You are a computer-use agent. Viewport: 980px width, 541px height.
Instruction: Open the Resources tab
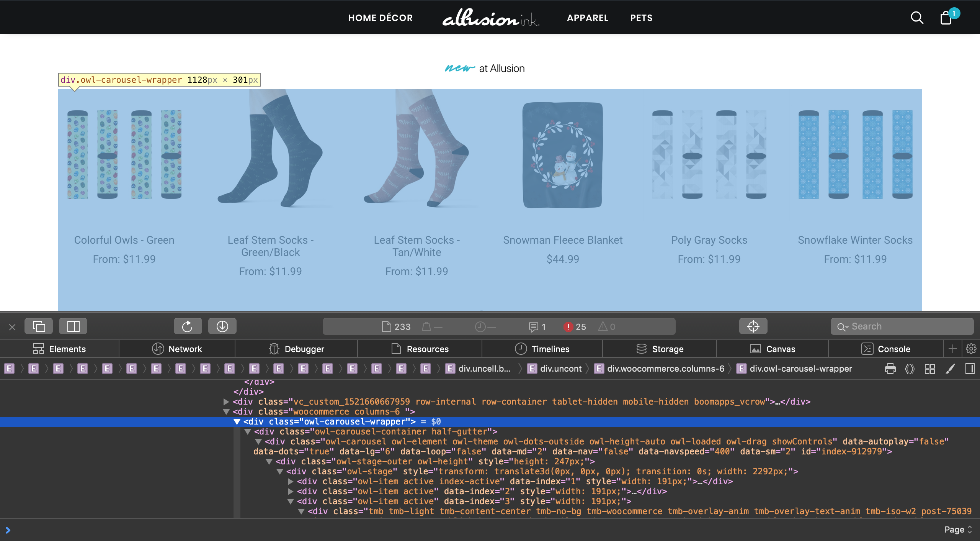tap(420, 349)
